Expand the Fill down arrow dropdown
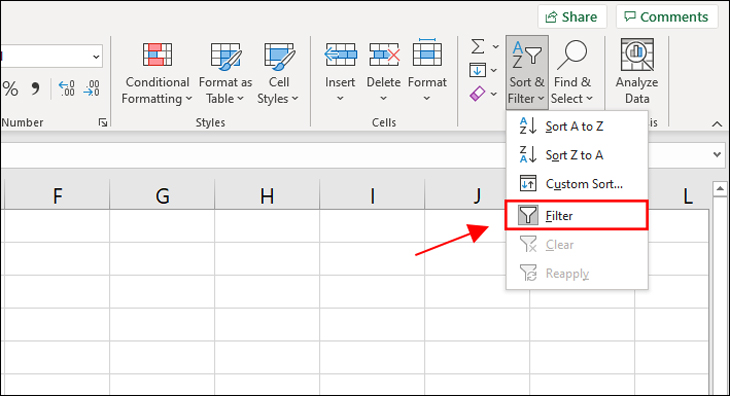The width and height of the screenshot is (730, 396). 493,70
